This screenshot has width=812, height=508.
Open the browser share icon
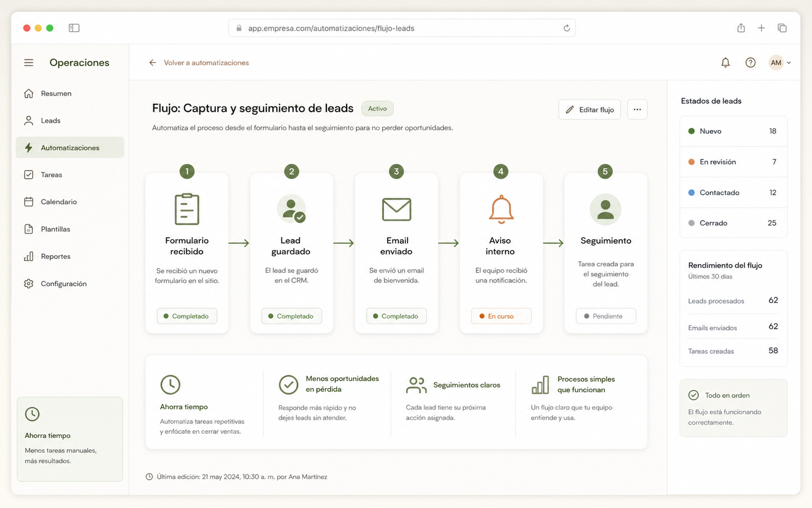[x=741, y=28]
